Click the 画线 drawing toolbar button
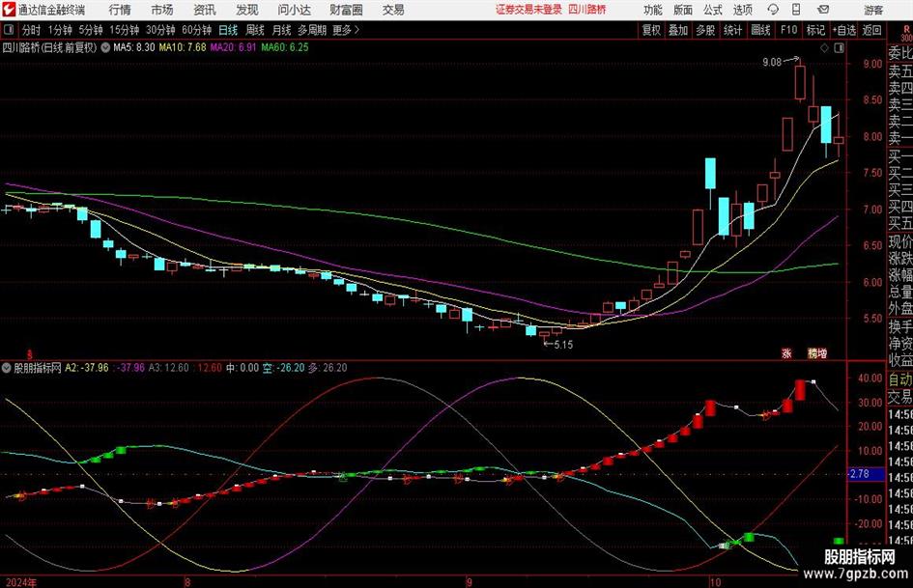 point(761,30)
